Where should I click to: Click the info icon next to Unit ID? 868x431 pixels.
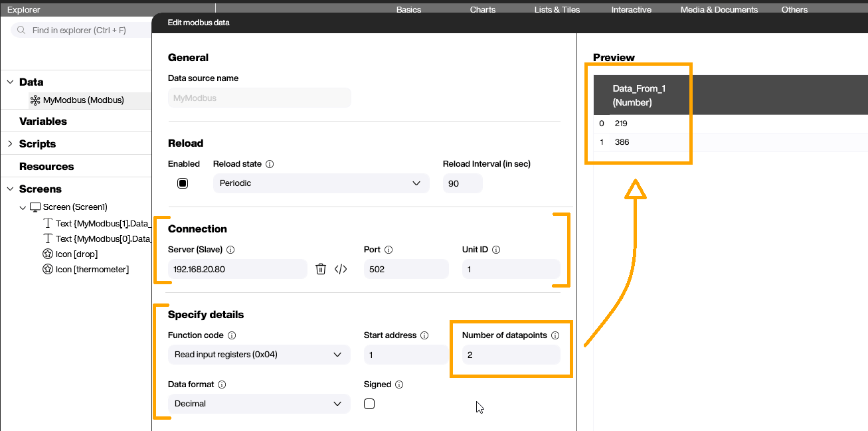[496, 250]
